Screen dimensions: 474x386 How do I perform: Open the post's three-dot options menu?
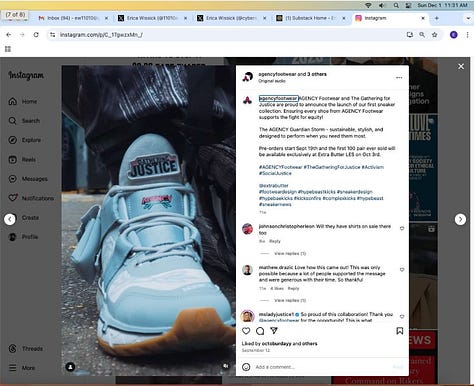click(399, 78)
